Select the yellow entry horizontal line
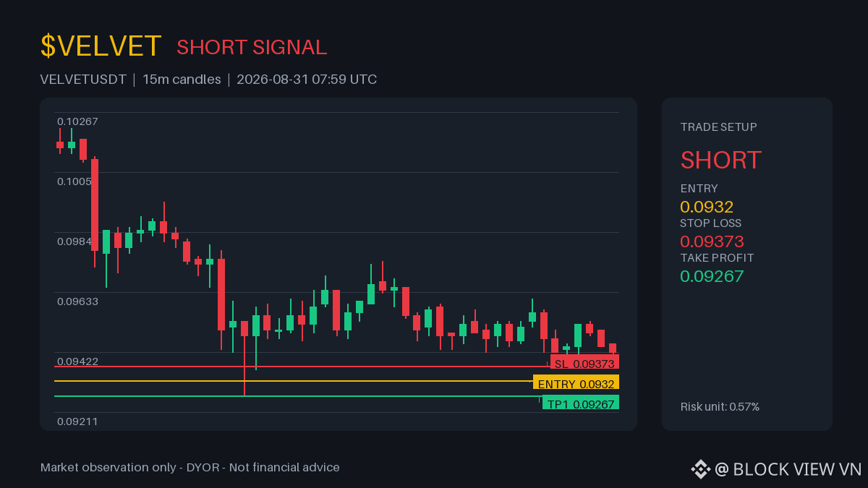The width and height of the screenshot is (868, 488). tap(293, 381)
